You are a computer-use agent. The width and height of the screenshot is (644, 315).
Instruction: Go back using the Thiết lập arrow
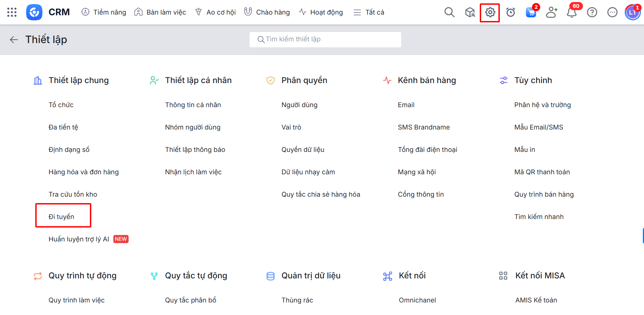[14, 40]
